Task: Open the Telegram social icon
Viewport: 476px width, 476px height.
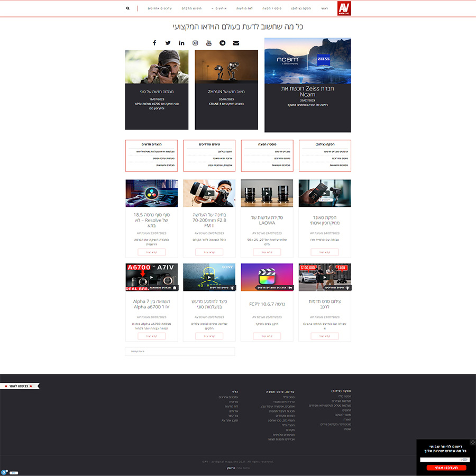Action: pos(223,43)
